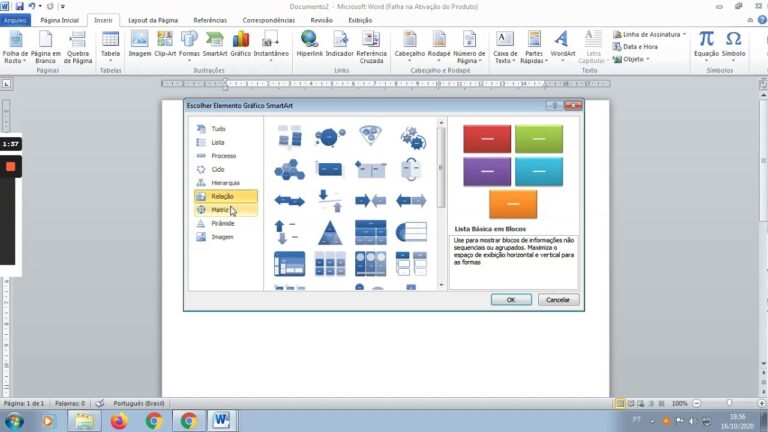
Task: Open the Cabeçalho header options
Action: pos(410,47)
